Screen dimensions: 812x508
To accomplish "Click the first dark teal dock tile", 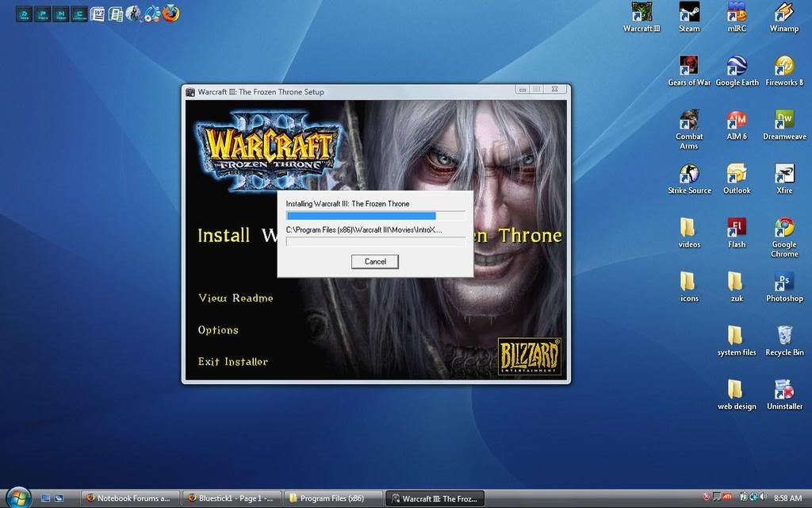I will (24, 13).
